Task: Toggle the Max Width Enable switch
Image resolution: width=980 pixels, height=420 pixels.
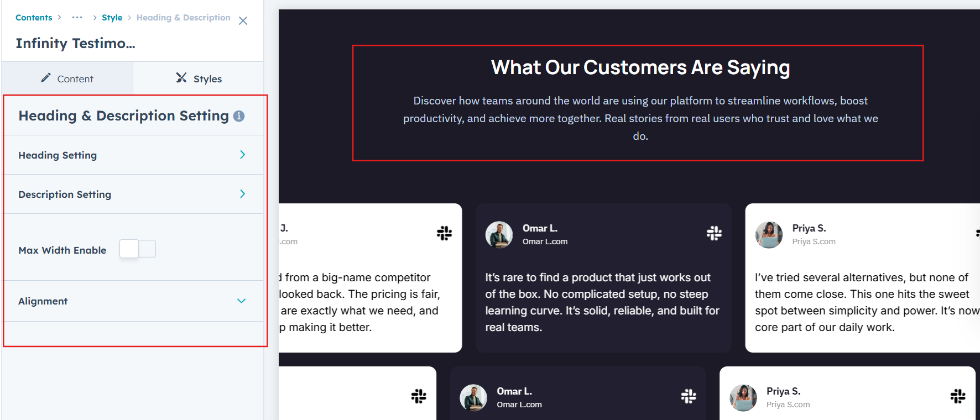Action: pyautogui.click(x=138, y=249)
